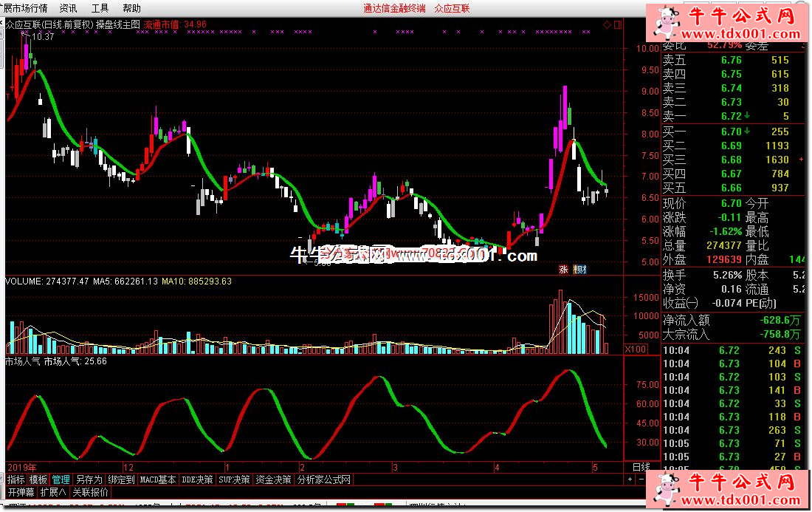Click the 外盘 129639 value
This screenshot has height=512, width=812.
724,259
